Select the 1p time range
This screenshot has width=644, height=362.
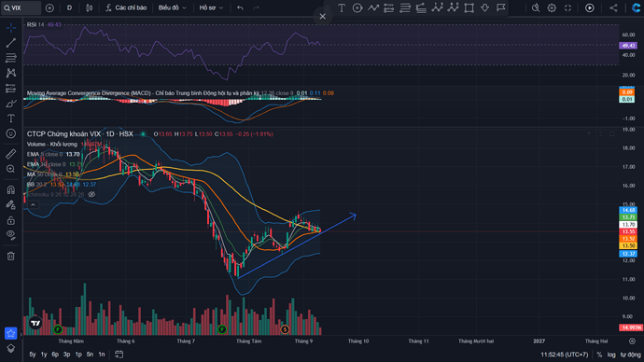pyautogui.click(x=78, y=355)
